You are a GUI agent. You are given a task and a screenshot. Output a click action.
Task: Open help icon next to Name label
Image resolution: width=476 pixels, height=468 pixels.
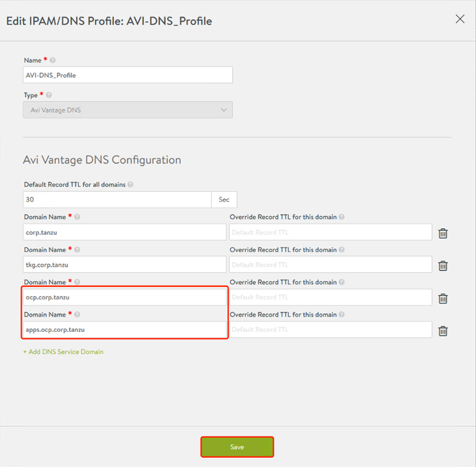52,60
